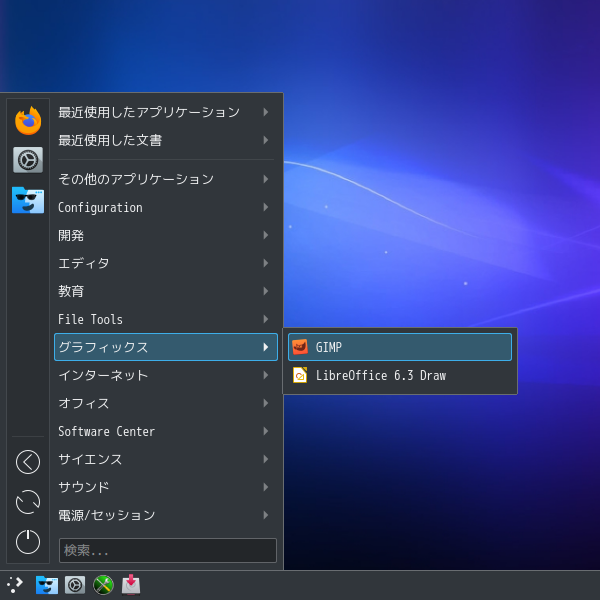Screen dimensions: 600x600
Task: Click the power shutdown icon
Action: click(28, 542)
